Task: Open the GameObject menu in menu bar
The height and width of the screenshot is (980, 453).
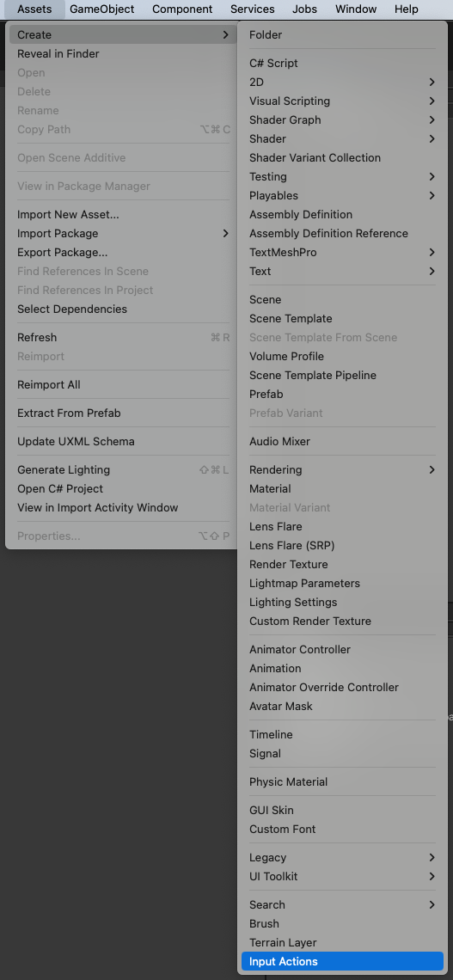Action: (101, 9)
